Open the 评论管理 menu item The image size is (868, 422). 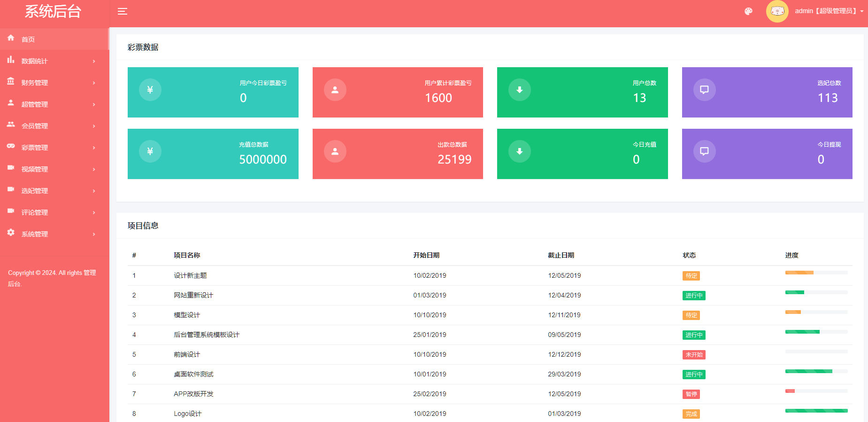pos(35,212)
